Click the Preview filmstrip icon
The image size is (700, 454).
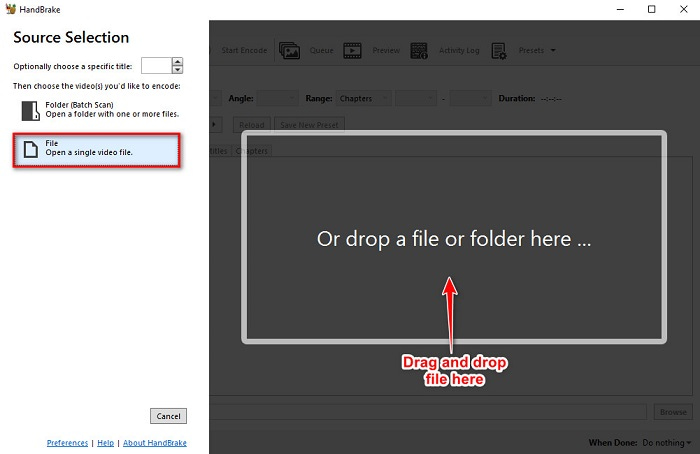click(352, 50)
